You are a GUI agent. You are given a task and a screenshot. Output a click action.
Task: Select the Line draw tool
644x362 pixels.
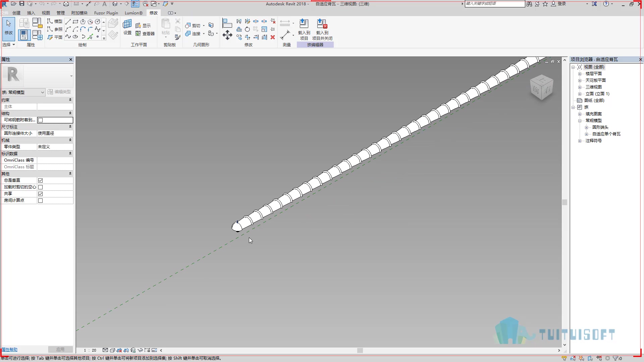(x=68, y=21)
